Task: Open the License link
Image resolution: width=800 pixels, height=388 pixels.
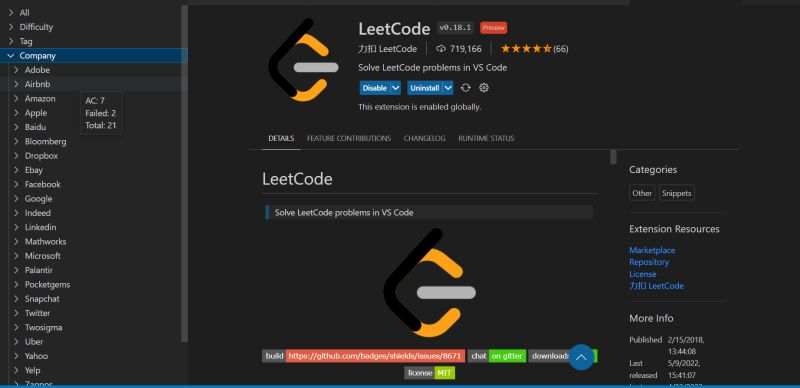Action: click(x=642, y=274)
